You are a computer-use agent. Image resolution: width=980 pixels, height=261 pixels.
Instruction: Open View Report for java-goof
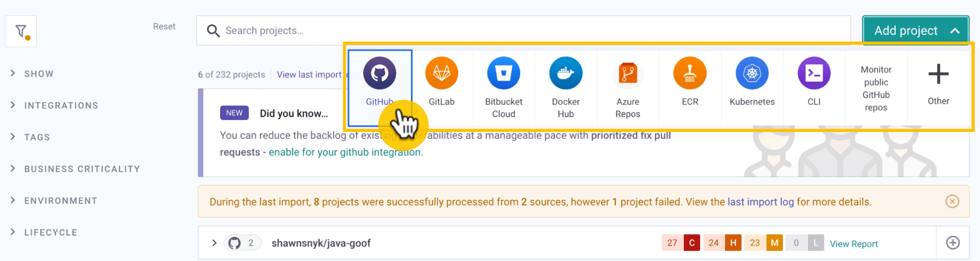pyautogui.click(x=854, y=243)
